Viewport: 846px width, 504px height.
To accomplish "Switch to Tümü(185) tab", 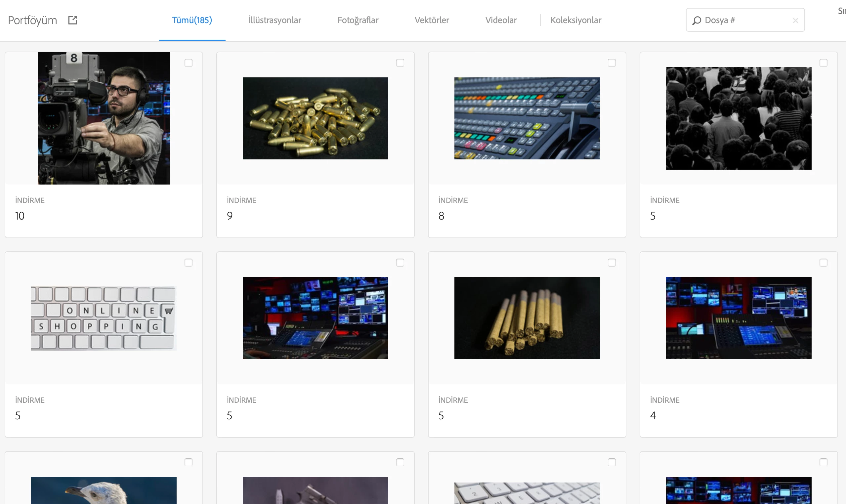I will (192, 20).
